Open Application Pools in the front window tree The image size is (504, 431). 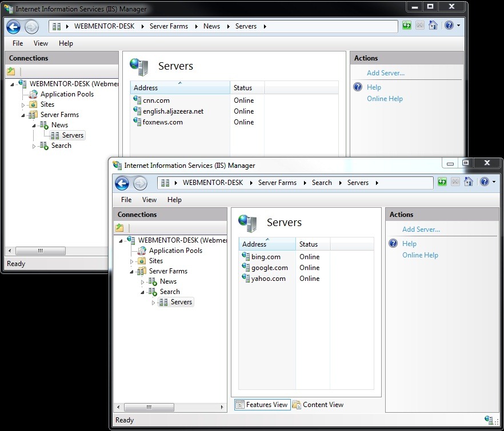coord(175,251)
